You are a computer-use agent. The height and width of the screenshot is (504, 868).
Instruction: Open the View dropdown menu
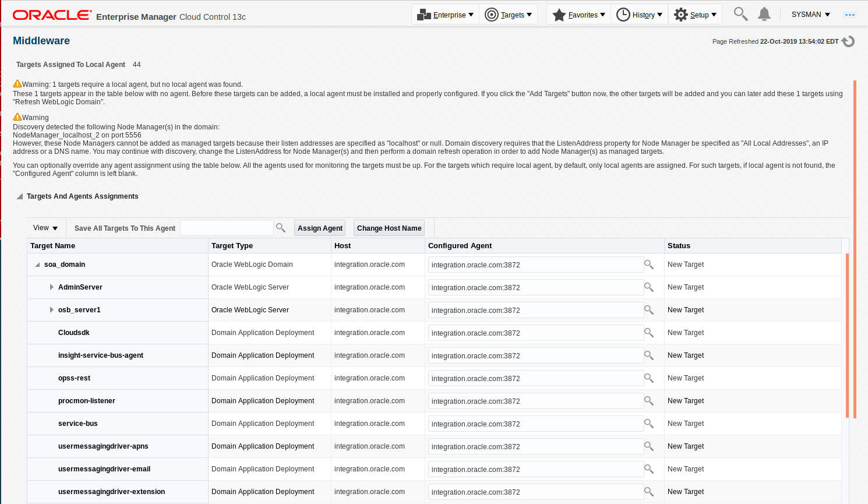[x=45, y=228]
